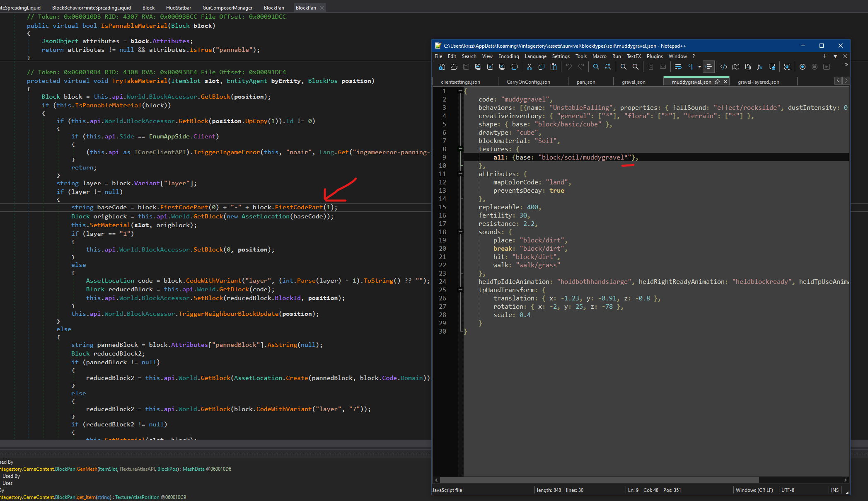Viewport: 868px width, 501px height.
Task: Open Find with the magnifier icon
Action: 596,67
